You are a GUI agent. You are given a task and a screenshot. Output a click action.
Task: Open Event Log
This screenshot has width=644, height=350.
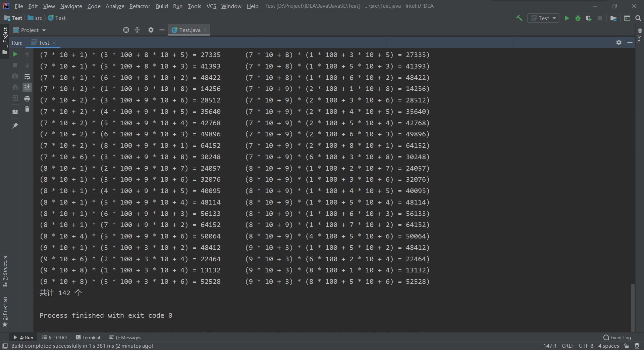[x=617, y=338]
